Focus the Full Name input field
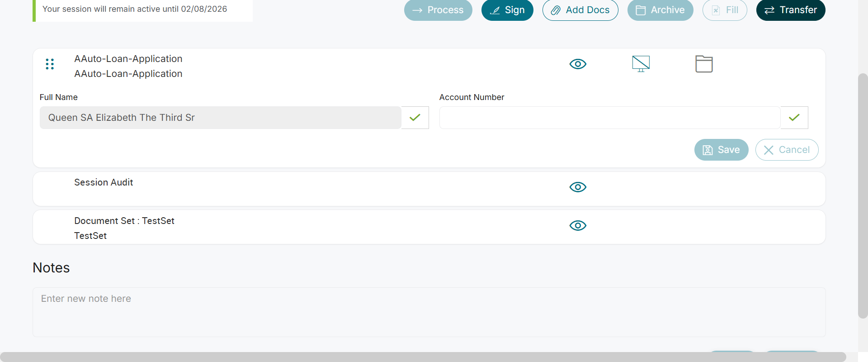 pos(221,118)
